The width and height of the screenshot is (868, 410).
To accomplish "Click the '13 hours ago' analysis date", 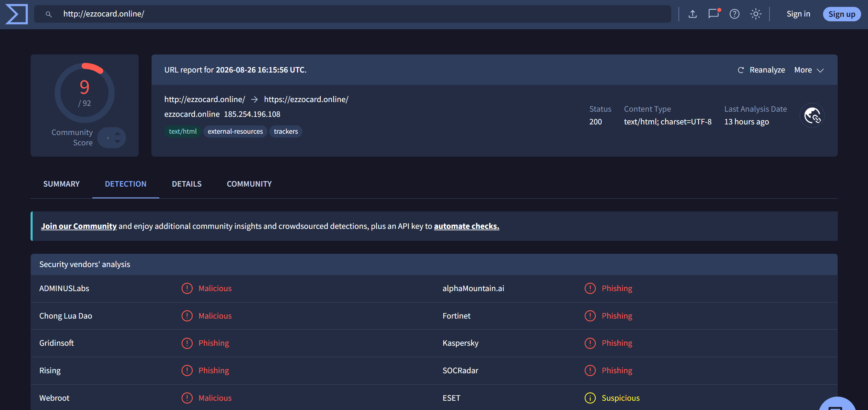I will point(746,121).
